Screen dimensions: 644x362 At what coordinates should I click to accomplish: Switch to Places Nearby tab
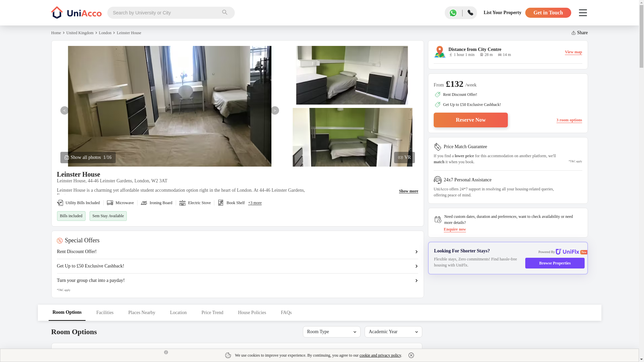click(x=142, y=313)
